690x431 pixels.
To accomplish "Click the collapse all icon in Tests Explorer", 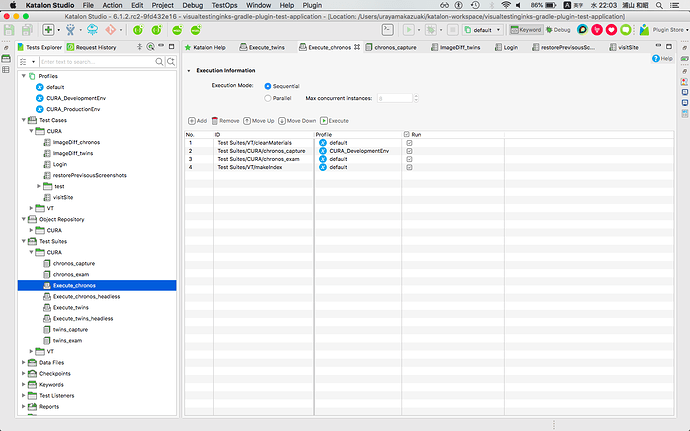I will point(139,47).
